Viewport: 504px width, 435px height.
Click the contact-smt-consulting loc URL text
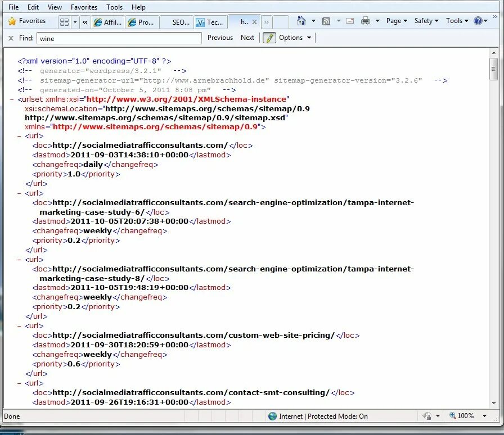191,393
